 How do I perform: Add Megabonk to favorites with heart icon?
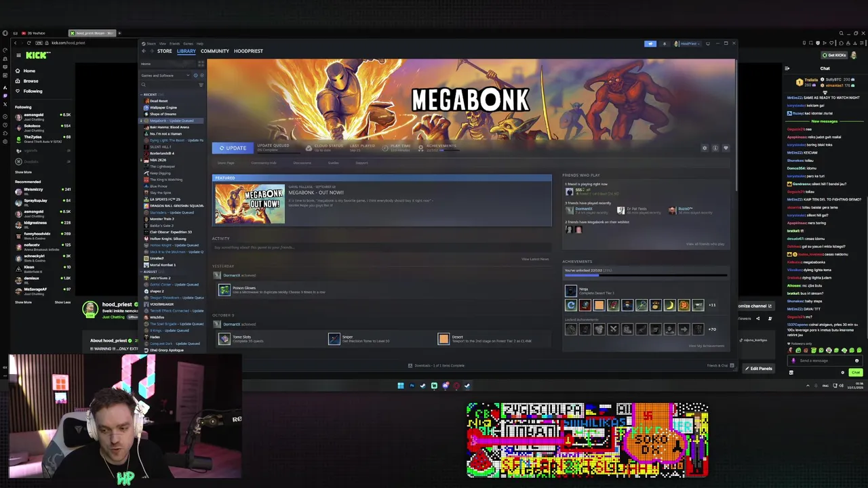[x=726, y=148]
